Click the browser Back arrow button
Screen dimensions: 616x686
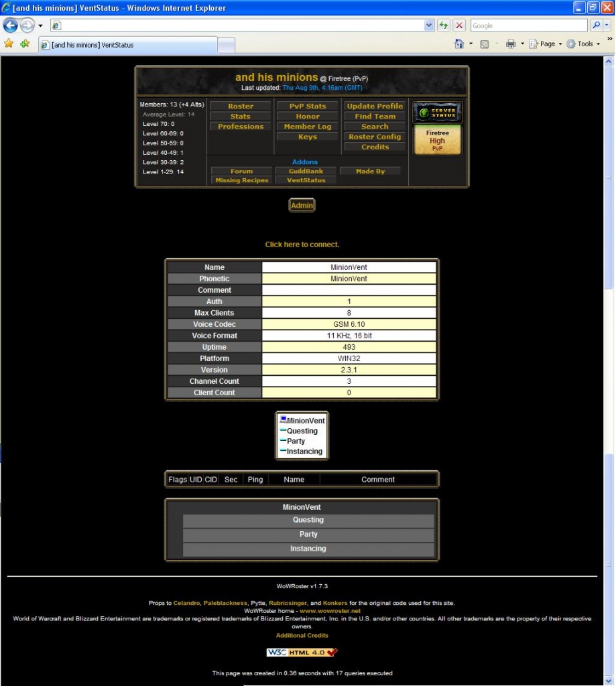click(x=11, y=25)
